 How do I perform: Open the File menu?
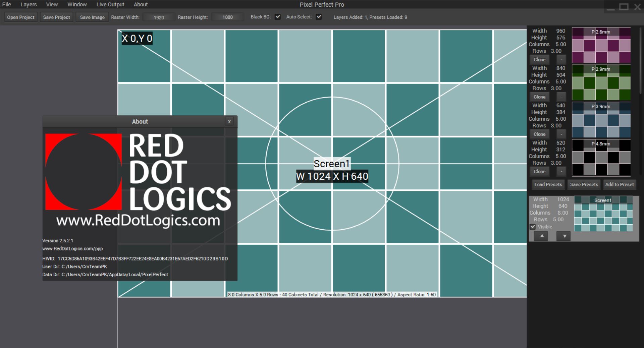(7, 4)
